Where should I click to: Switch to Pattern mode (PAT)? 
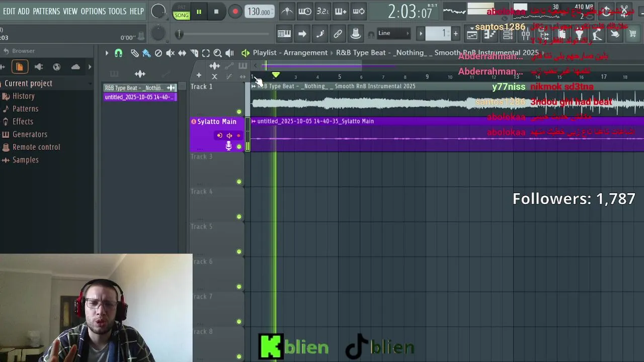(x=181, y=7)
